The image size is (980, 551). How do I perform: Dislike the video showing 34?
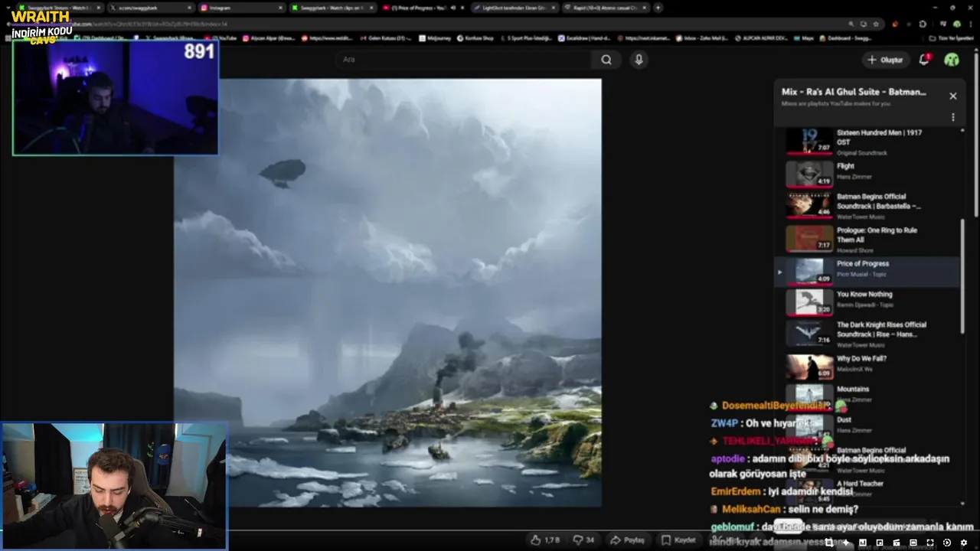(x=583, y=540)
